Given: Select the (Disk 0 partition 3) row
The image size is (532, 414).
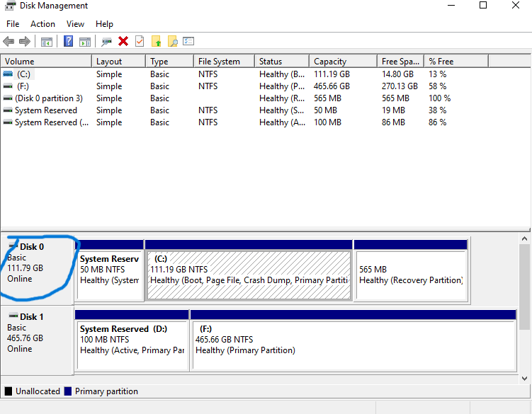Looking at the screenshot, I should coord(244,98).
